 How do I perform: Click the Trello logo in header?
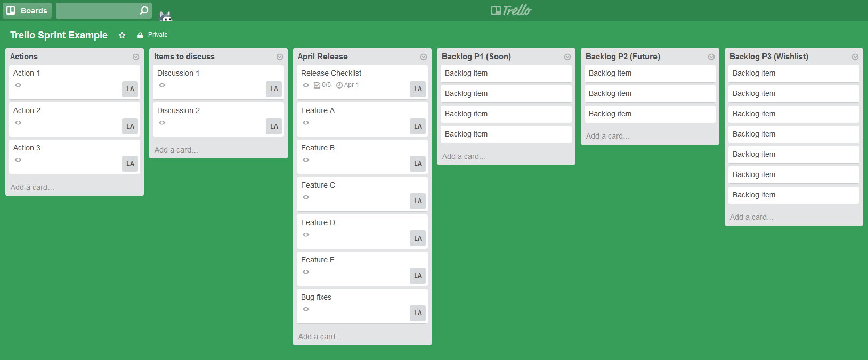coord(511,11)
